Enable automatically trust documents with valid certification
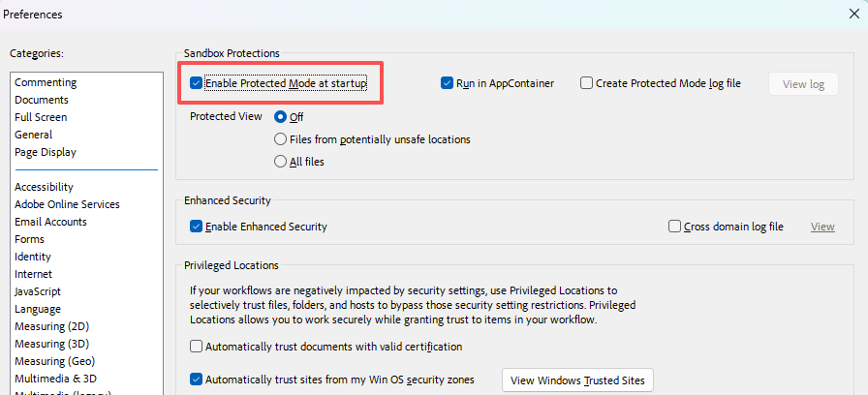 point(197,347)
